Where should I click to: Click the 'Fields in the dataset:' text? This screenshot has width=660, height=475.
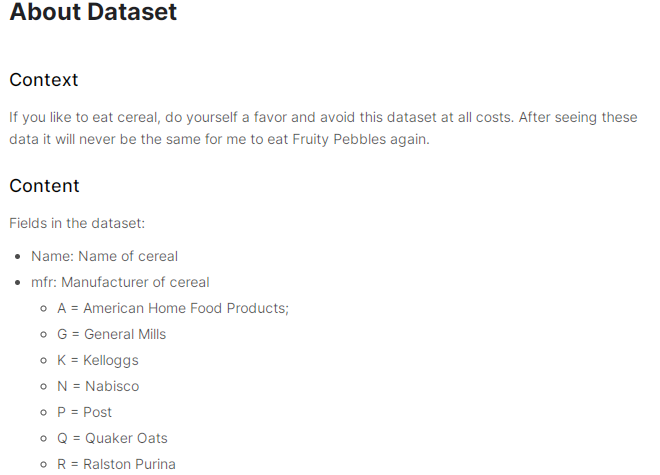click(x=77, y=223)
